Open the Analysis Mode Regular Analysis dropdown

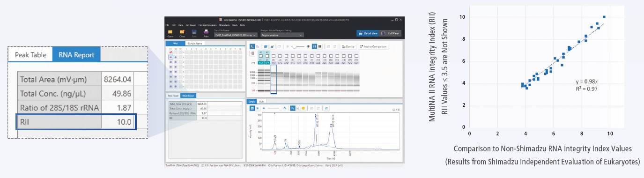click(281, 35)
